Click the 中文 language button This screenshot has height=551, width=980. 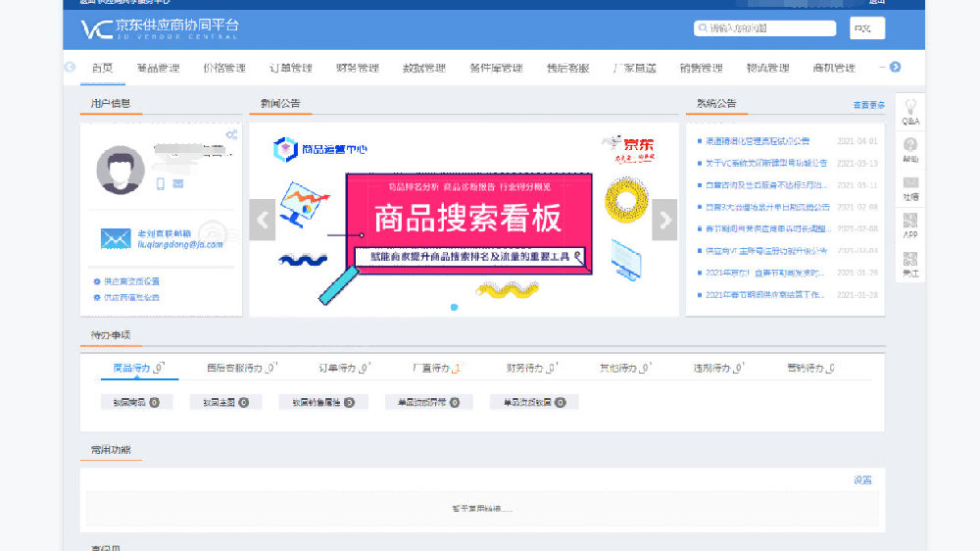point(867,28)
